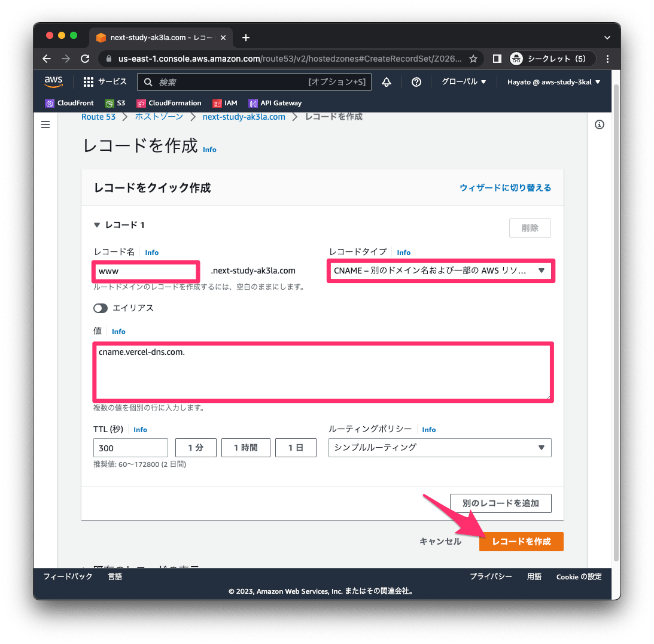Set TTL to 1 時間

246,448
